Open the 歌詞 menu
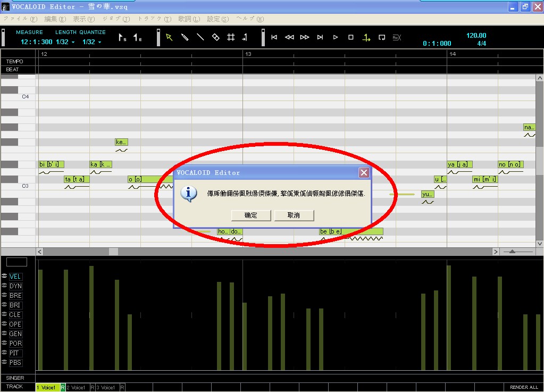This screenshot has width=544, height=392. 189,19
